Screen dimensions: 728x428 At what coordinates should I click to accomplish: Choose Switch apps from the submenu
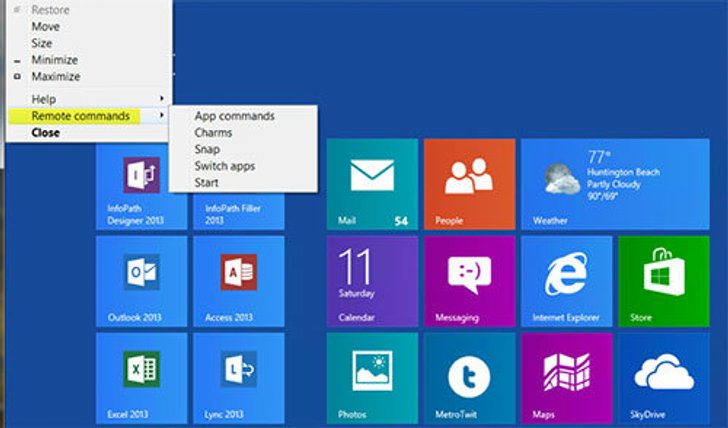(243, 166)
